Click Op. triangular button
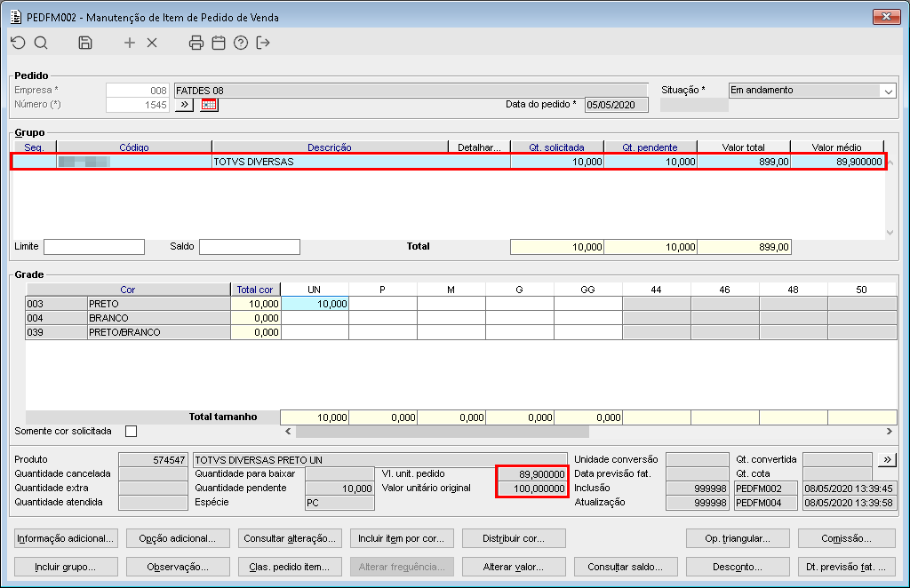The width and height of the screenshot is (910, 588). [x=738, y=539]
